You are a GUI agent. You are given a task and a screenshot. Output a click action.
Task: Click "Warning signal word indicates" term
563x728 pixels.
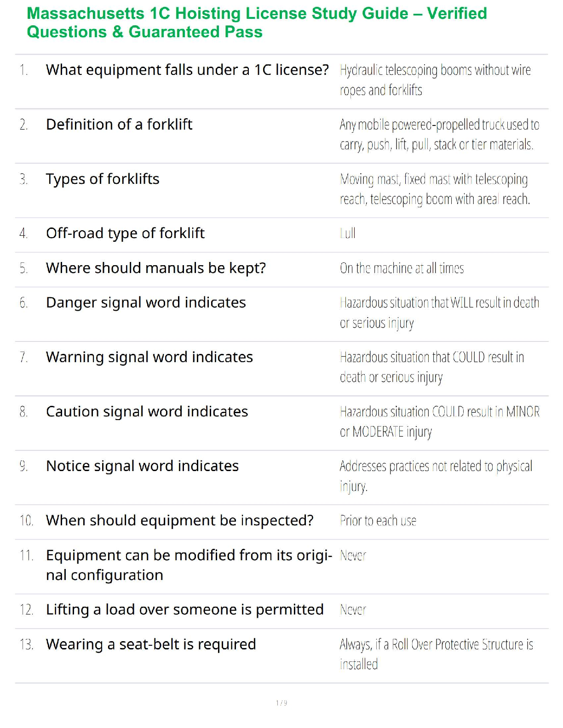tap(149, 357)
